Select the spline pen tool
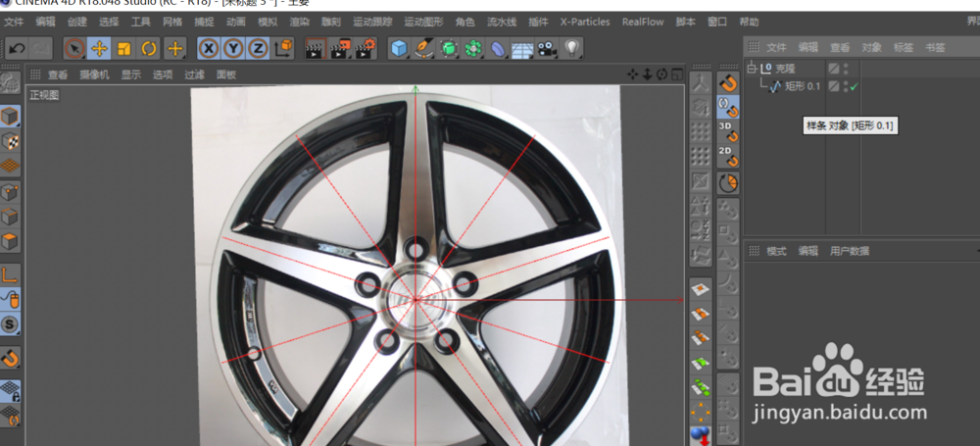This screenshot has height=446, width=980. pyautogui.click(x=424, y=48)
